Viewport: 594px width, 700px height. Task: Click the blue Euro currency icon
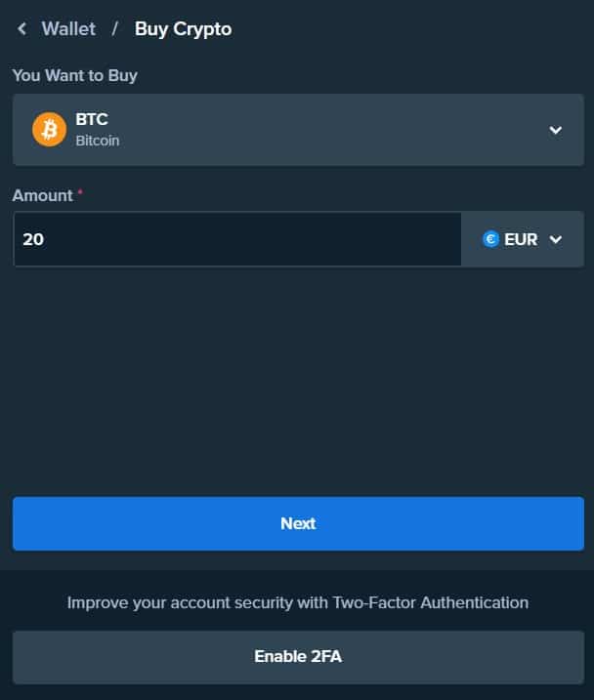491,239
